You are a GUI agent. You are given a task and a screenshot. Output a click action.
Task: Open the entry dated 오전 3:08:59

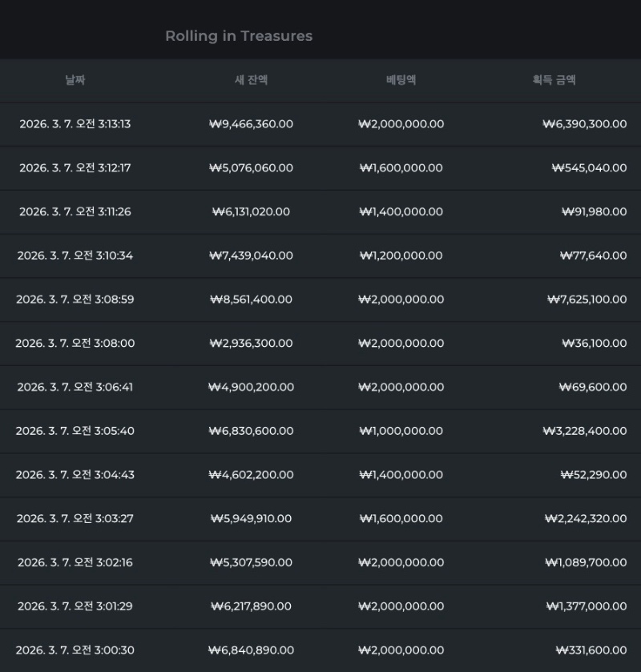click(x=75, y=300)
